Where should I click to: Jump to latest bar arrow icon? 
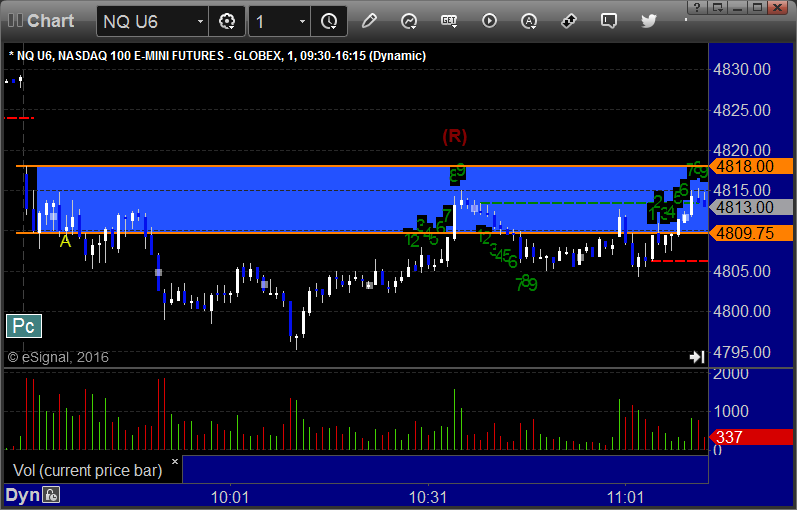click(697, 357)
